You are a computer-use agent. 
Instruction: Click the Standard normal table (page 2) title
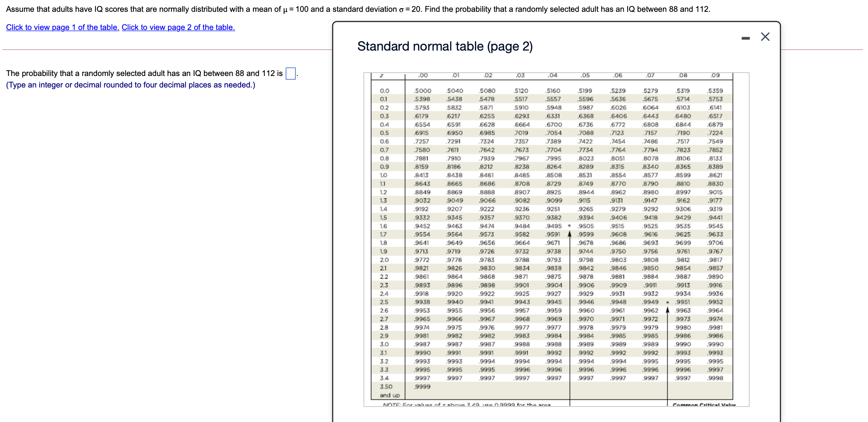coord(445,46)
